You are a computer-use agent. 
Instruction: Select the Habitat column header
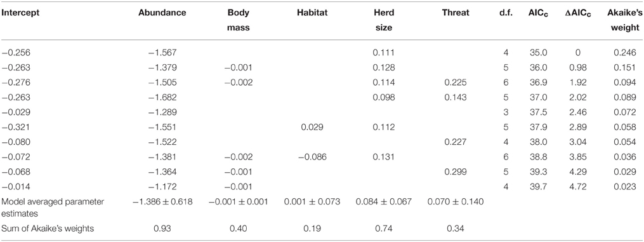[x=311, y=13]
